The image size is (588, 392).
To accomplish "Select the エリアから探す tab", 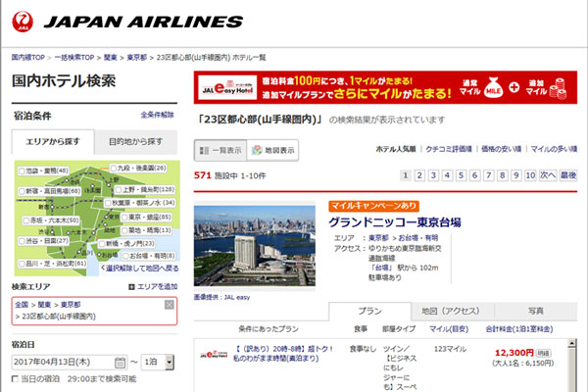I will tap(53, 142).
